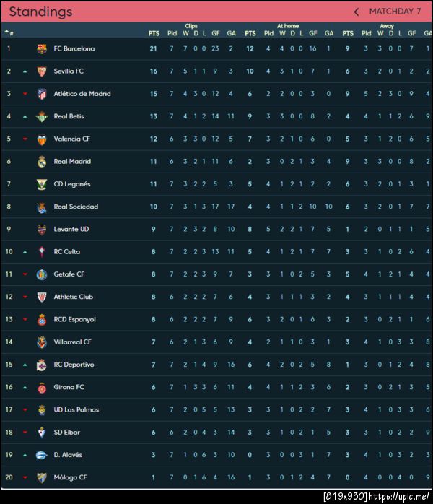
Task: Click the Real Sociedad team logo
Action: pos(42,207)
